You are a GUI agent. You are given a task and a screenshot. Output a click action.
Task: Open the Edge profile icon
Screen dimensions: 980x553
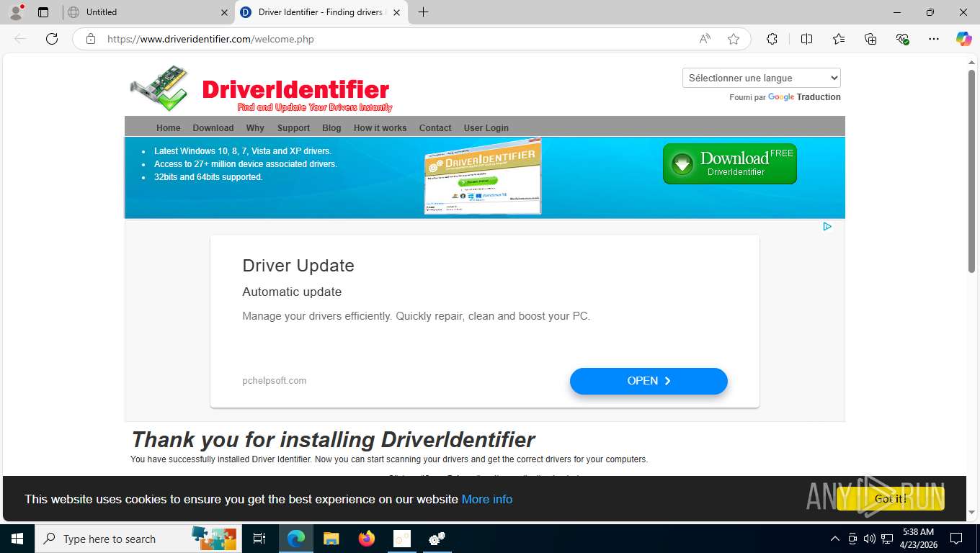[16, 12]
